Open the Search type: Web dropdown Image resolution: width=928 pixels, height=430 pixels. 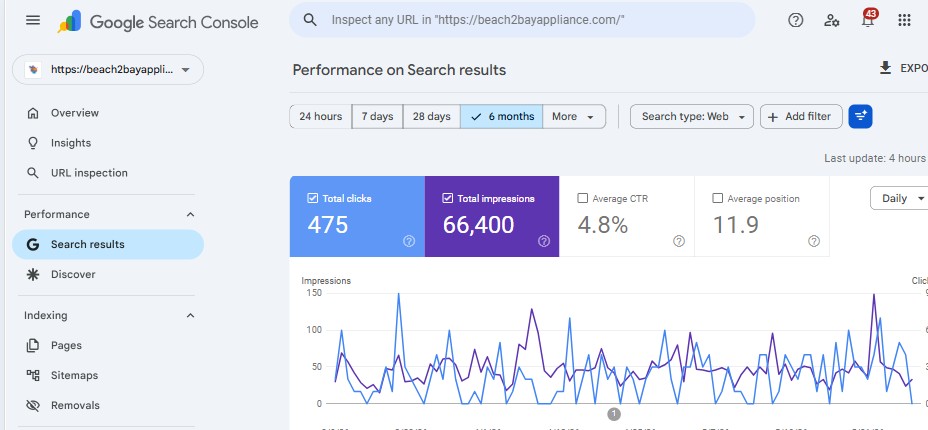click(692, 117)
